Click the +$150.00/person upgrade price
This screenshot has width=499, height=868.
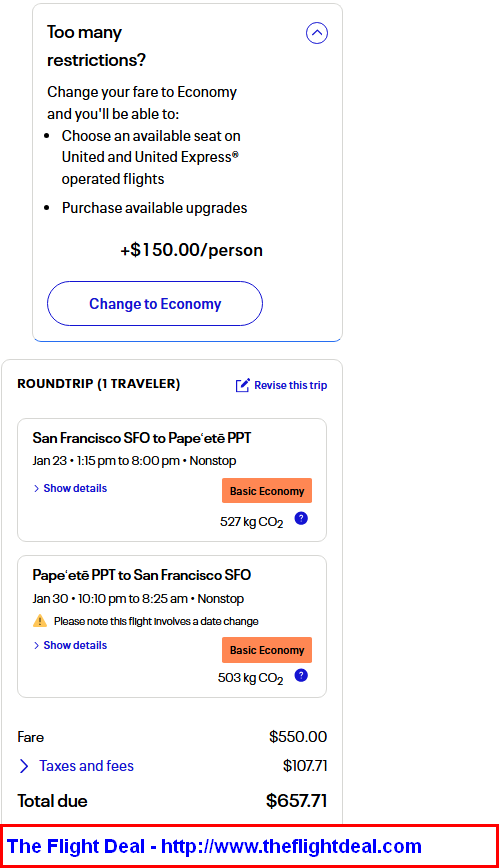192,250
